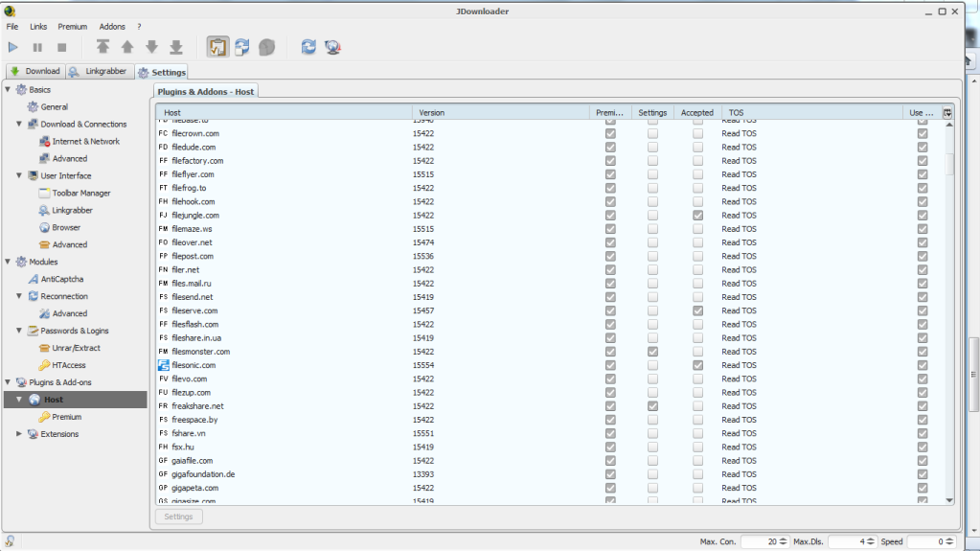Image resolution: width=980 pixels, height=551 pixels.
Task: Sort table by the Version column header
Action: 501,112
